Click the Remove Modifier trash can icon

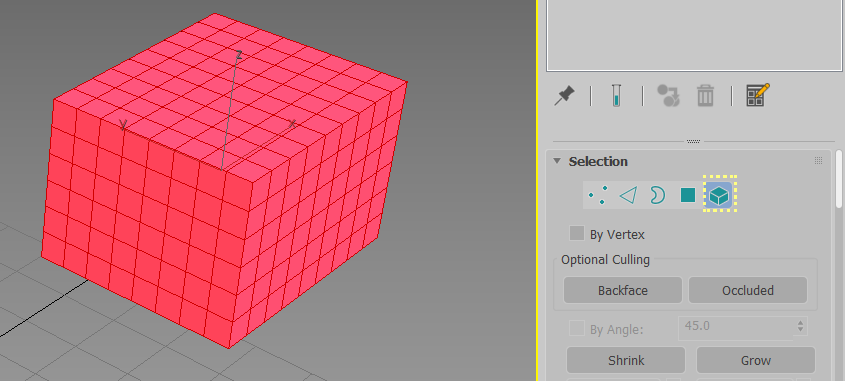coord(705,96)
